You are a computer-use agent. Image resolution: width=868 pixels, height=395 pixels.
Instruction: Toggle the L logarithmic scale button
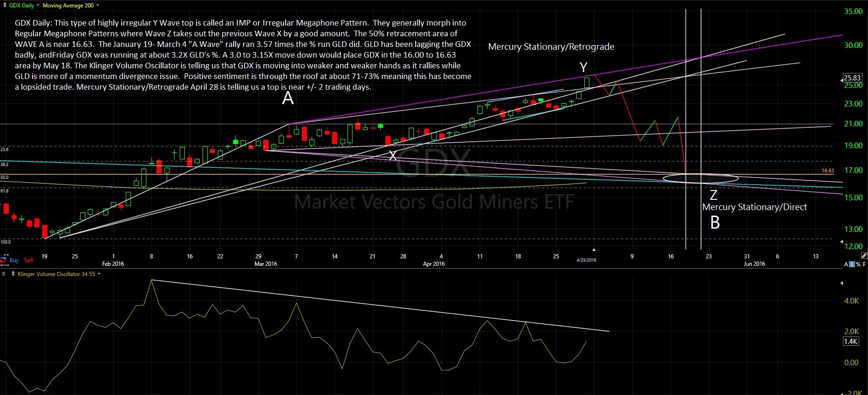852,264
